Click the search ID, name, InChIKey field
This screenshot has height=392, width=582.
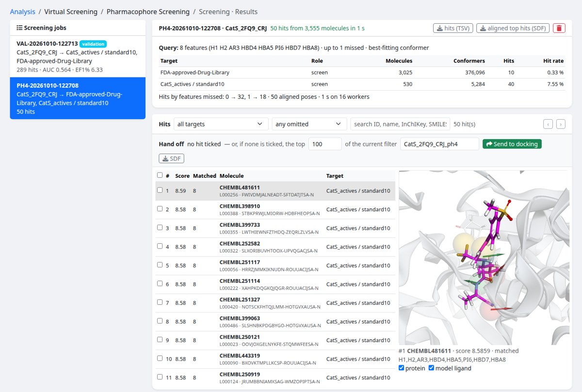point(400,124)
